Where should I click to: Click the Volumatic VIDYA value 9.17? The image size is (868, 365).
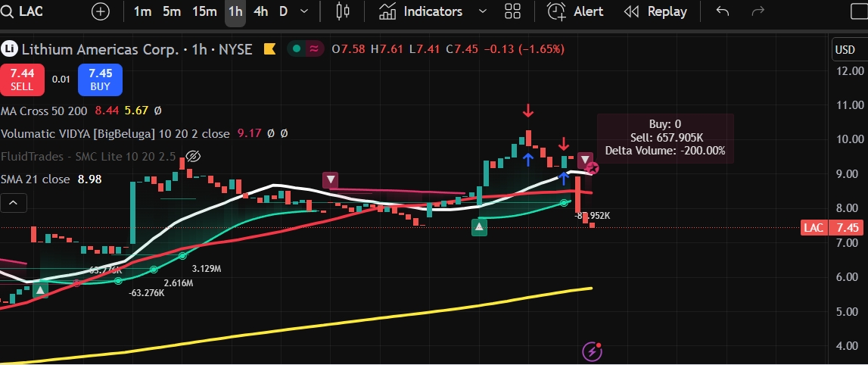[x=248, y=133]
